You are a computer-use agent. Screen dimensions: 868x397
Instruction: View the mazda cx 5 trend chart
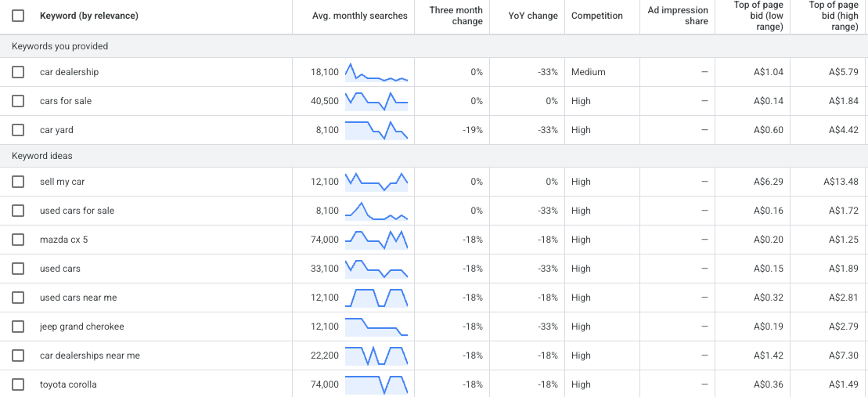point(376,240)
